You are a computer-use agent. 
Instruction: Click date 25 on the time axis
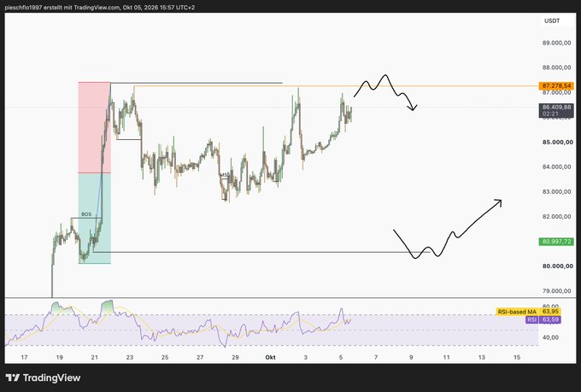[165, 358]
